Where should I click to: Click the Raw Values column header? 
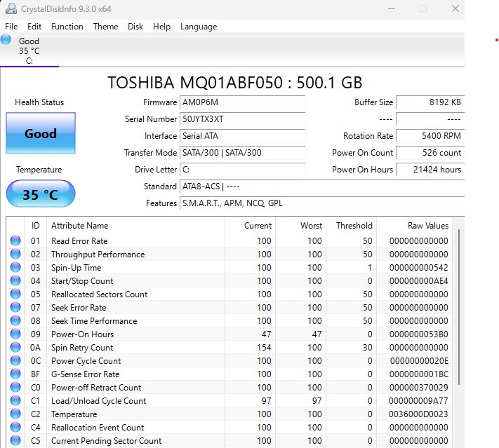427,226
